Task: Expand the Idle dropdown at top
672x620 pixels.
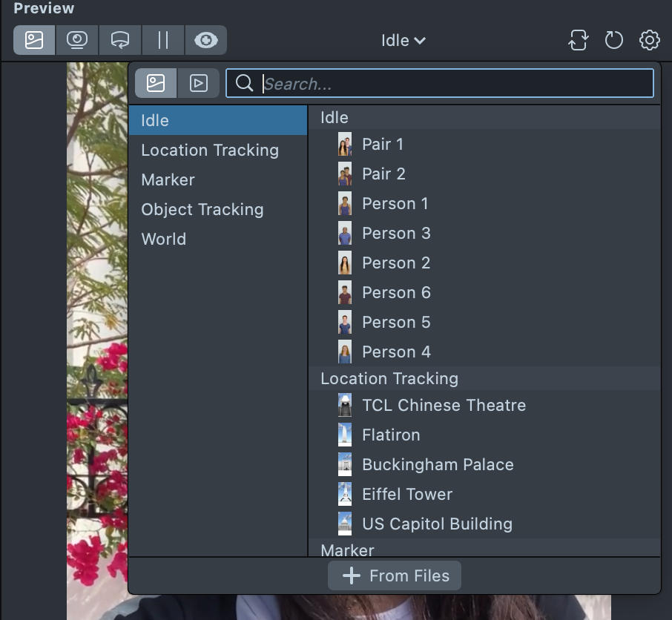Action: click(x=403, y=41)
